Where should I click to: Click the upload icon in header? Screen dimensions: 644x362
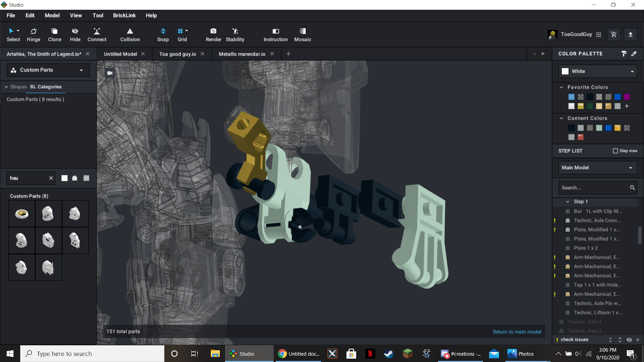(x=630, y=35)
